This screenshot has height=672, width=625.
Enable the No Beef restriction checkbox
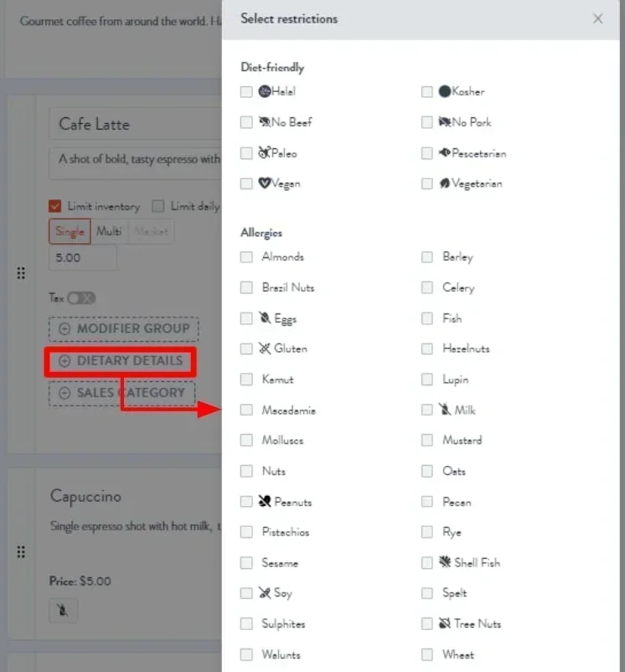(x=246, y=122)
